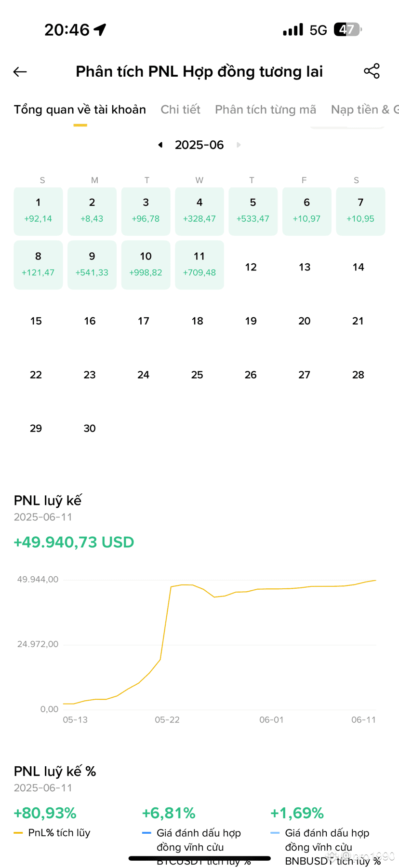The height and width of the screenshot is (868, 399).
Task: Toggle BTCUSDT blue legend marker
Action: point(147,833)
